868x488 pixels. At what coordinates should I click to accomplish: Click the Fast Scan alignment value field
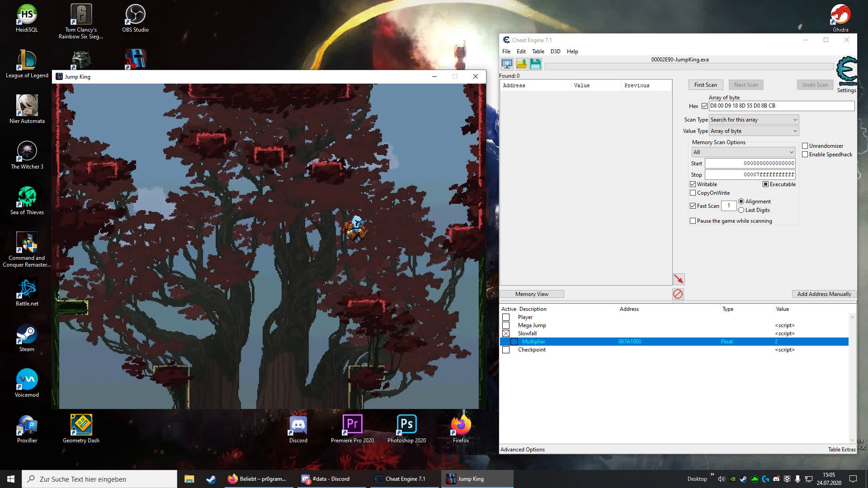tap(728, 206)
